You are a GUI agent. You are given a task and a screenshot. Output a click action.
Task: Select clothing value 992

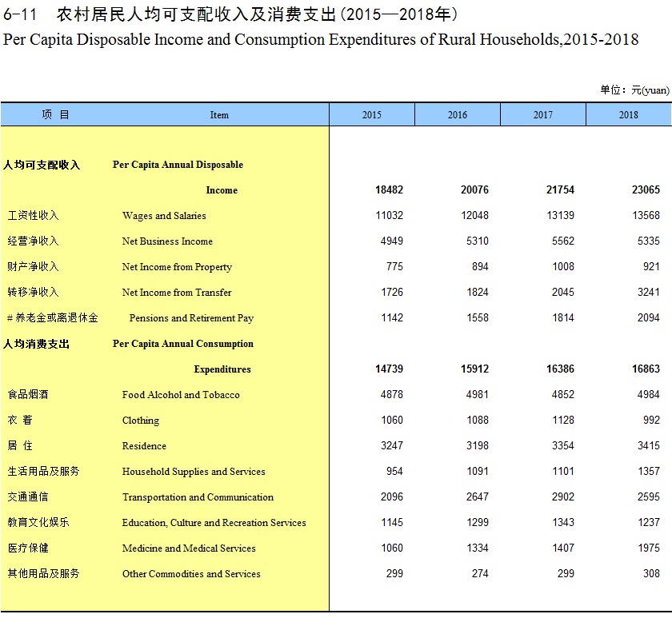tap(651, 420)
